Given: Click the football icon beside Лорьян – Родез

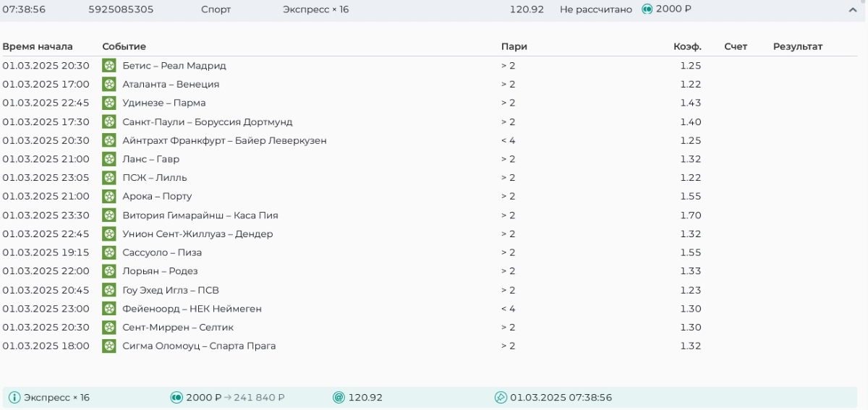Looking at the screenshot, I should [x=109, y=271].
